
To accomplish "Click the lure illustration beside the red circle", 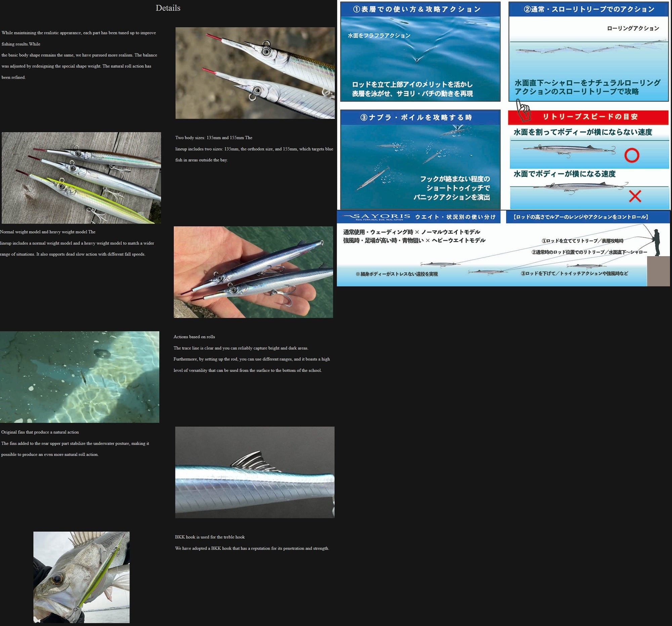I will (570, 150).
